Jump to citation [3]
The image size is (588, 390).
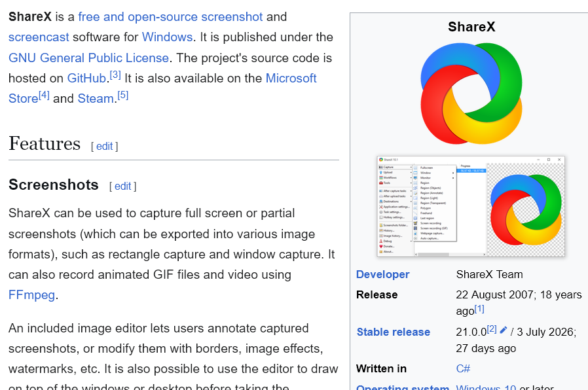(115, 75)
